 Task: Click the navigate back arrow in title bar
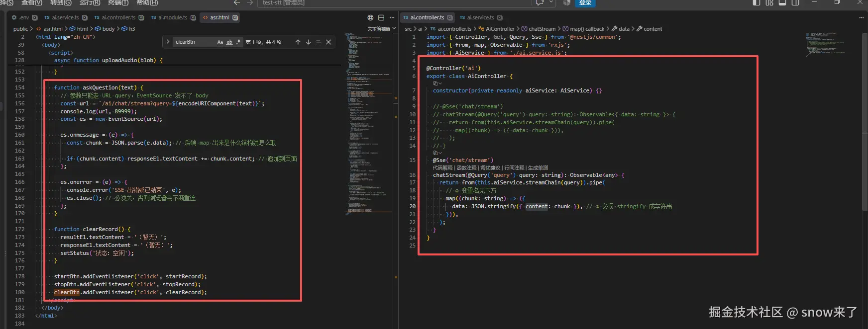237,2
